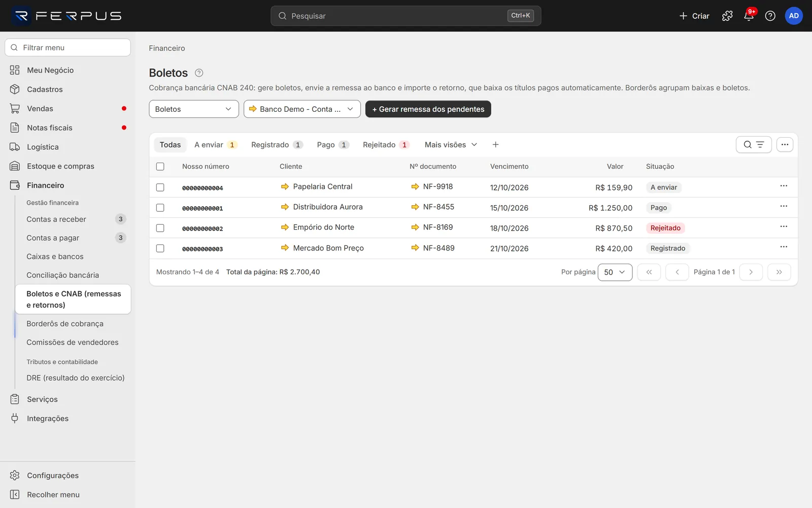812x508 pixels.
Task: Change the per page 50 selector
Action: tap(615, 272)
